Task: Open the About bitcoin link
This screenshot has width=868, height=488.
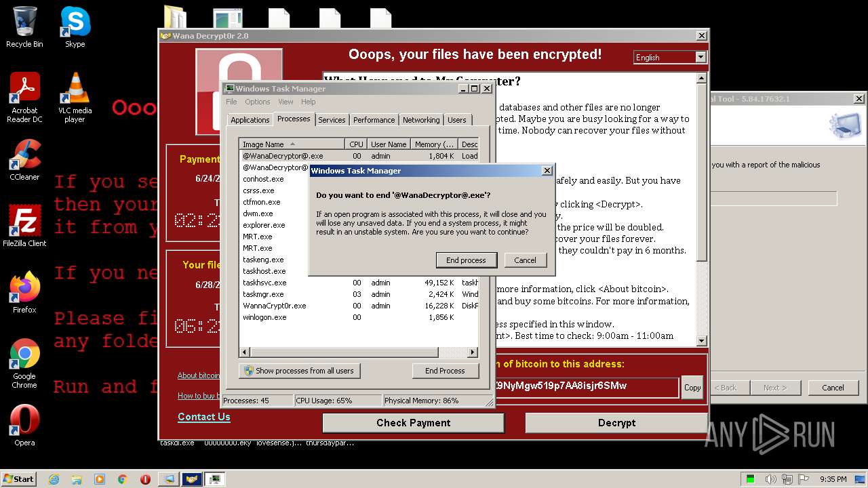Action: (199, 375)
